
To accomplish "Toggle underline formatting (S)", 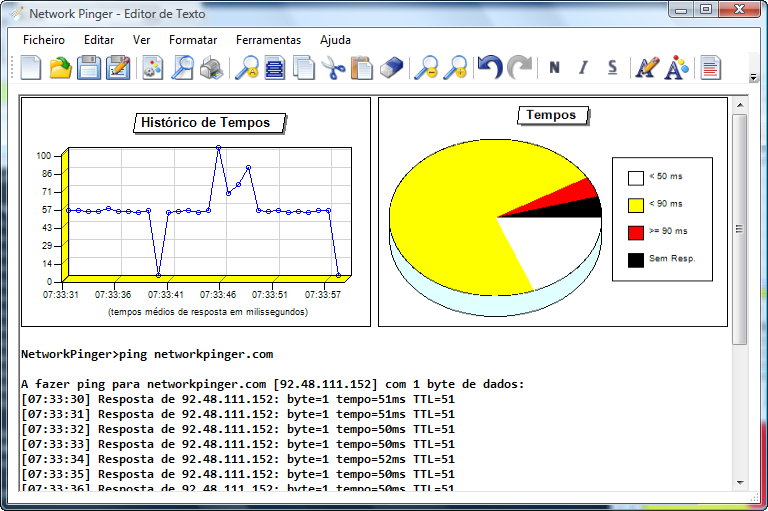I will click(612, 68).
